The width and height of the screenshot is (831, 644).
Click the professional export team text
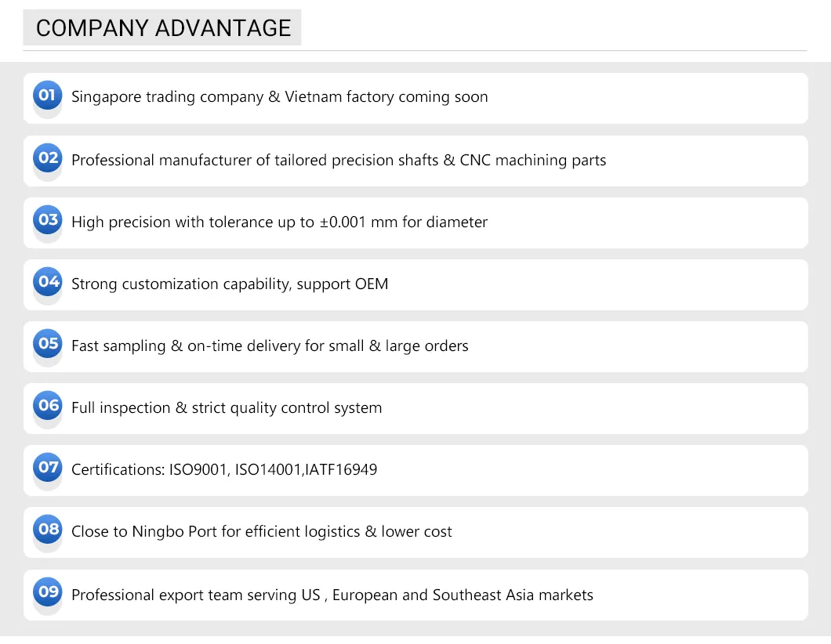332,595
